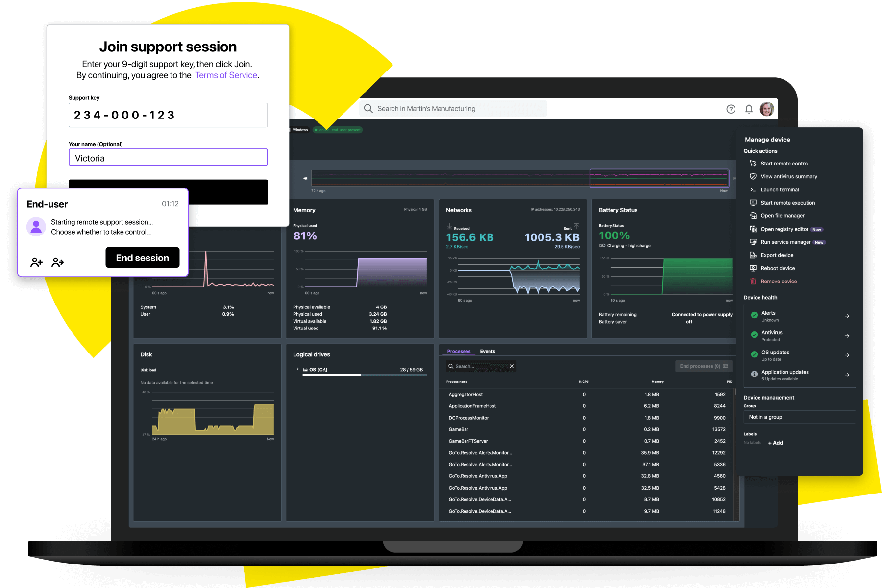Expand the OS (C:\) drive
Viewport: 882px width, 588px height.
tap(297, 369)
